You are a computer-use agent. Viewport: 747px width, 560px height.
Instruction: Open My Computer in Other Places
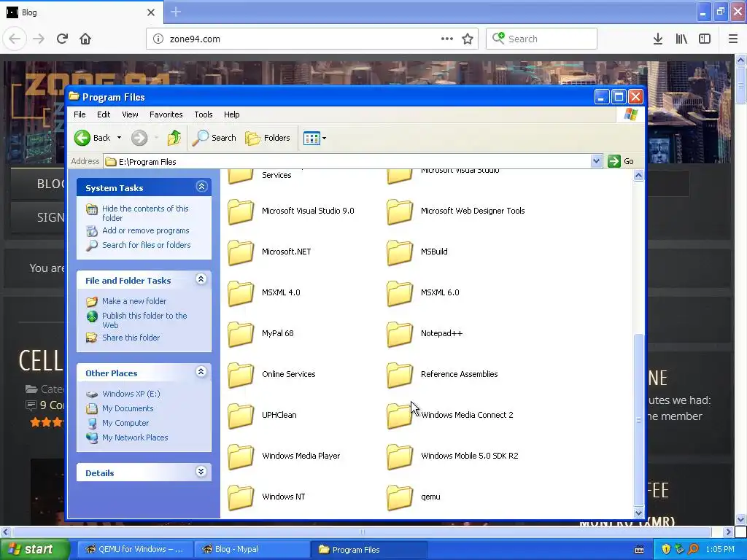(125, 423)
